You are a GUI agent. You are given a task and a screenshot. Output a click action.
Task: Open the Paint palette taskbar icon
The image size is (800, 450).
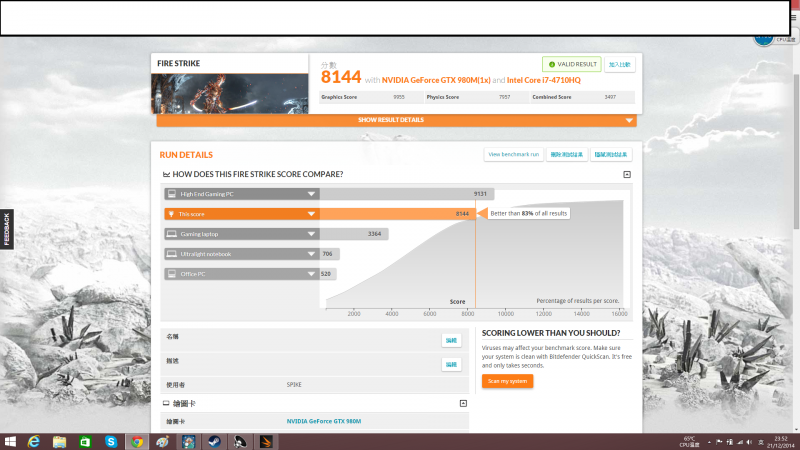click(x=163, y=442)
